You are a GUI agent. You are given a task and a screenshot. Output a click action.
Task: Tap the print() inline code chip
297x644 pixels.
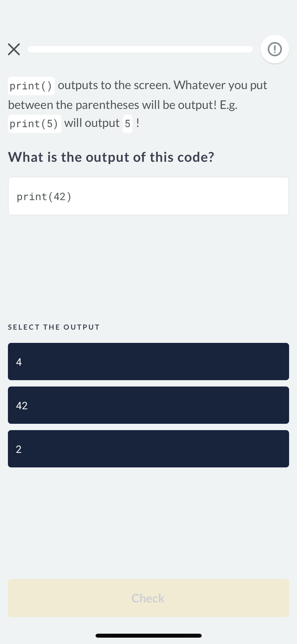[31, 86]
